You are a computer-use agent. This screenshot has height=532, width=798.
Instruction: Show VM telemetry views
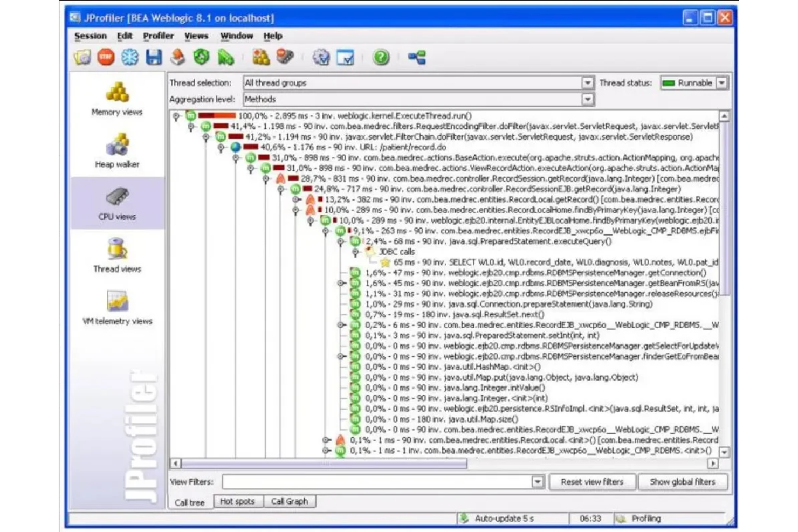coord(116,308)
